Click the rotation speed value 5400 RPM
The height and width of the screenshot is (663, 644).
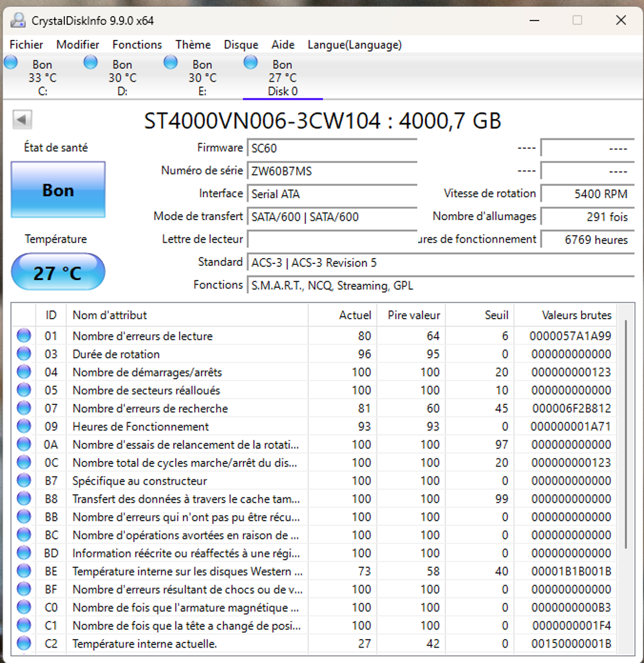click(588, 194)
